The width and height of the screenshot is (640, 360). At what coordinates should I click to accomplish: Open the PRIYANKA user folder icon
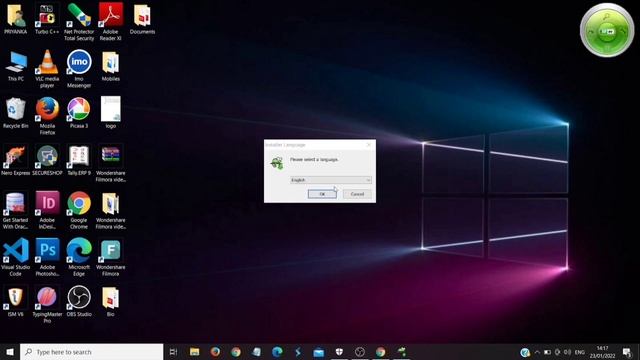(16, 19)
